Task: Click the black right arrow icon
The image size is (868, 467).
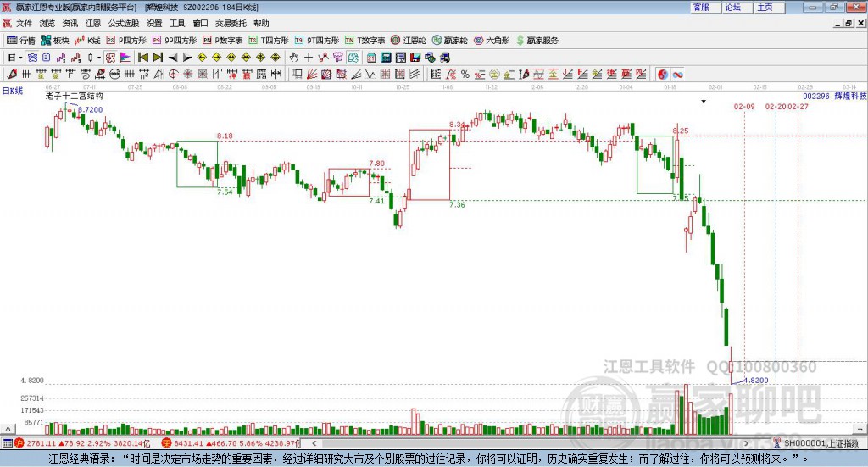Action: click(187, 58)
